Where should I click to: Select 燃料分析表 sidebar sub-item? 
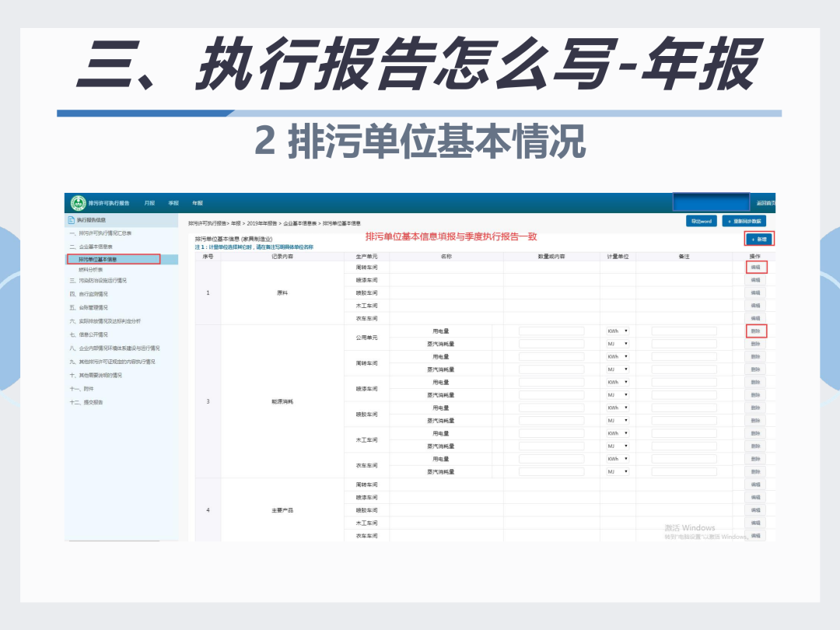point(90,269)
